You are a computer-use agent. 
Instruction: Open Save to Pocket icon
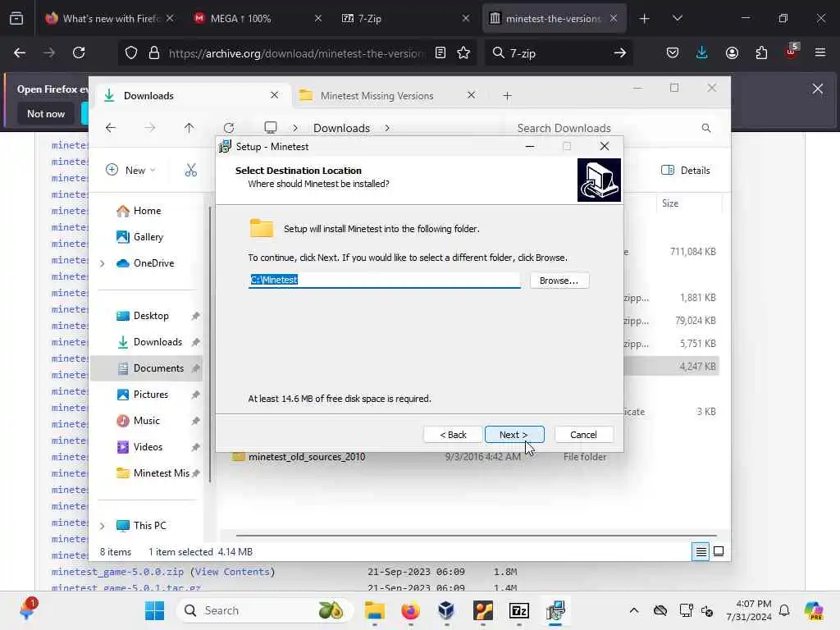tap(673, 52)
